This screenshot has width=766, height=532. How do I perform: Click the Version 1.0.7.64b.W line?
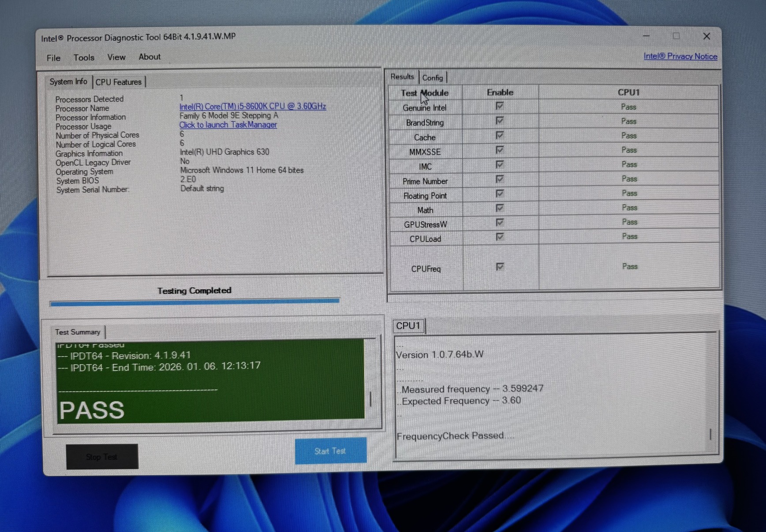pos(440,354)
